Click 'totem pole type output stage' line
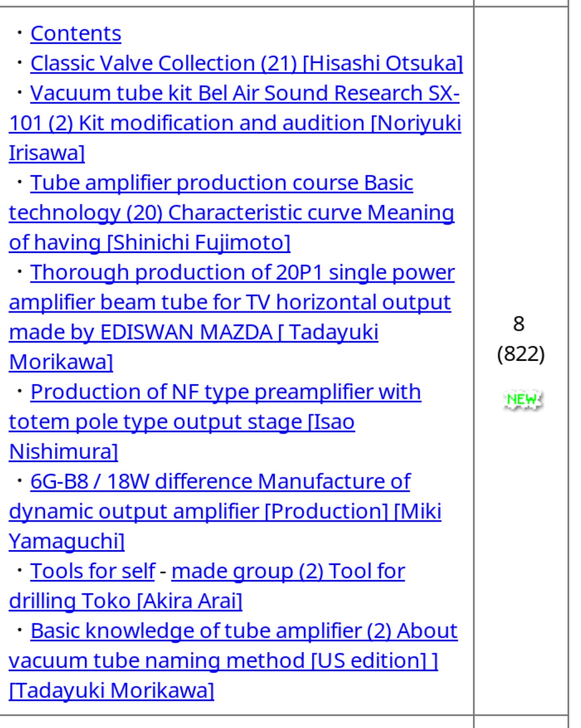Viewport: 581px width, 728px height. [x=182, y=422]
